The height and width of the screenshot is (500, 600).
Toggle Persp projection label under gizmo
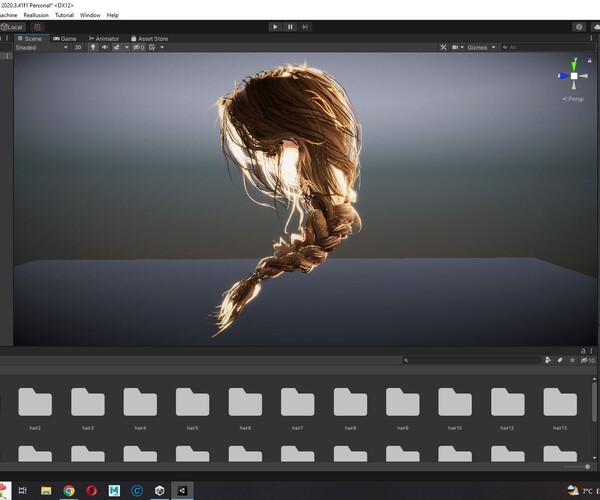(573, 99)
